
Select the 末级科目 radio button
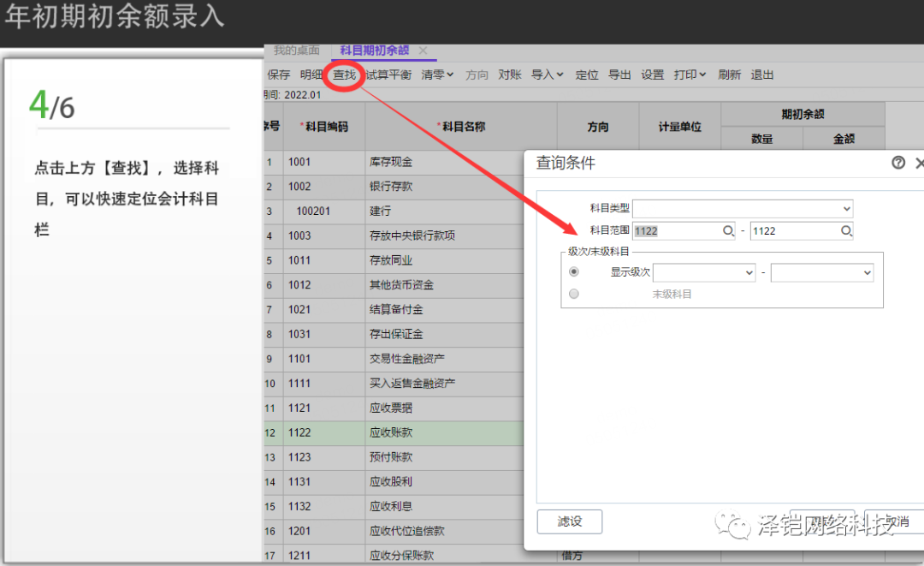tap(574, 294)
